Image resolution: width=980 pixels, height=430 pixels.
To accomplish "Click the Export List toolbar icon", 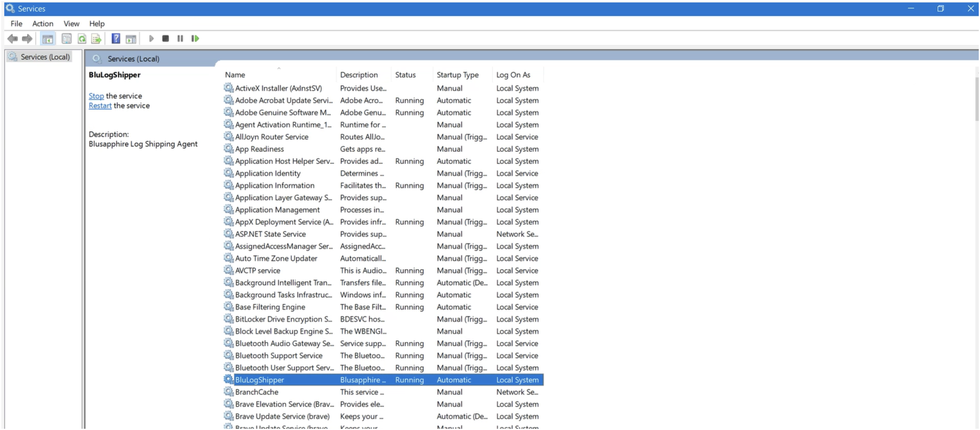I will (96, 38).
